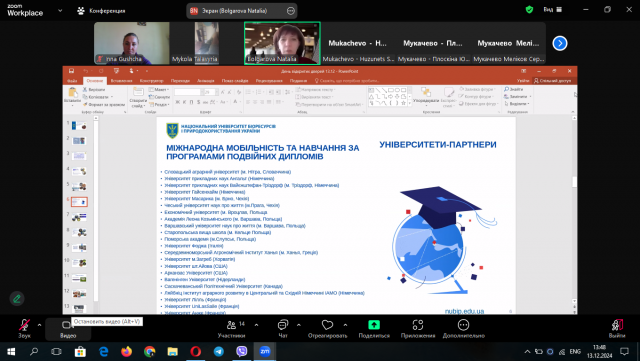640x361 pixels.
Task: Expand the arrow next to Участники
Action: 256,325
